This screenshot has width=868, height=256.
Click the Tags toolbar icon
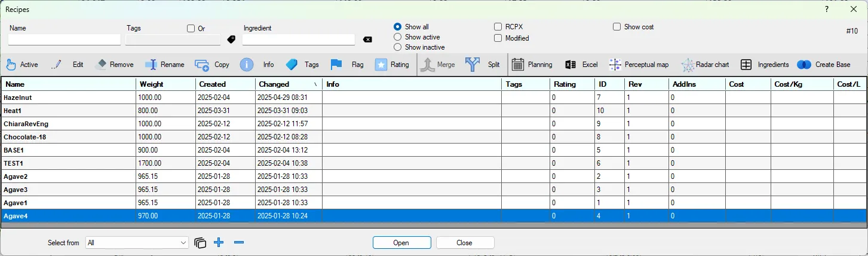[292, 65]
